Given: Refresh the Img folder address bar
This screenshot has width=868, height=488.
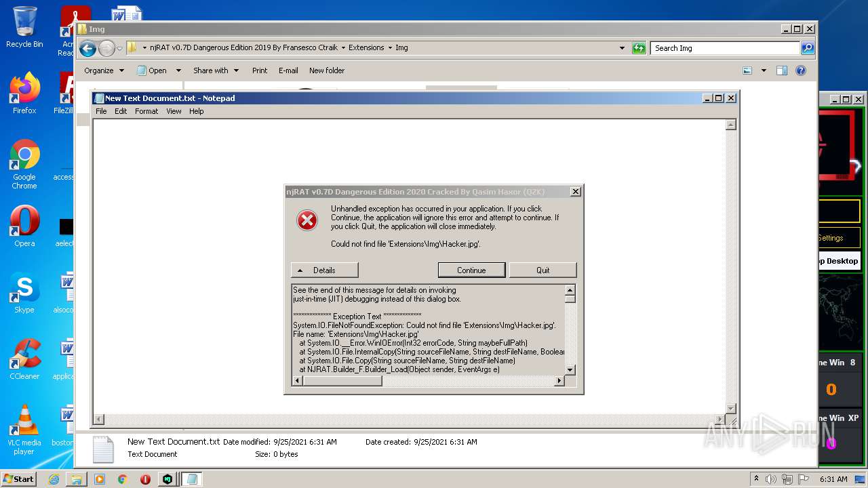Looking at the screenshot, I should tap(639, 48).
